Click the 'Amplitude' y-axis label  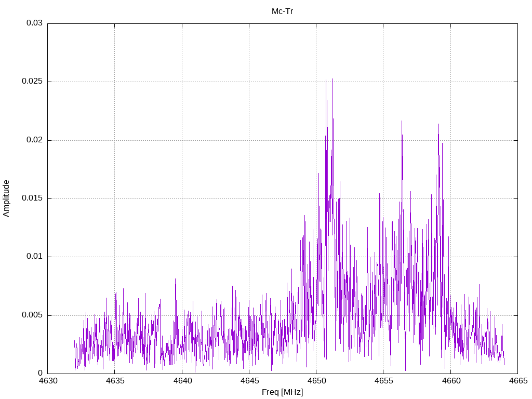point(6,198)
